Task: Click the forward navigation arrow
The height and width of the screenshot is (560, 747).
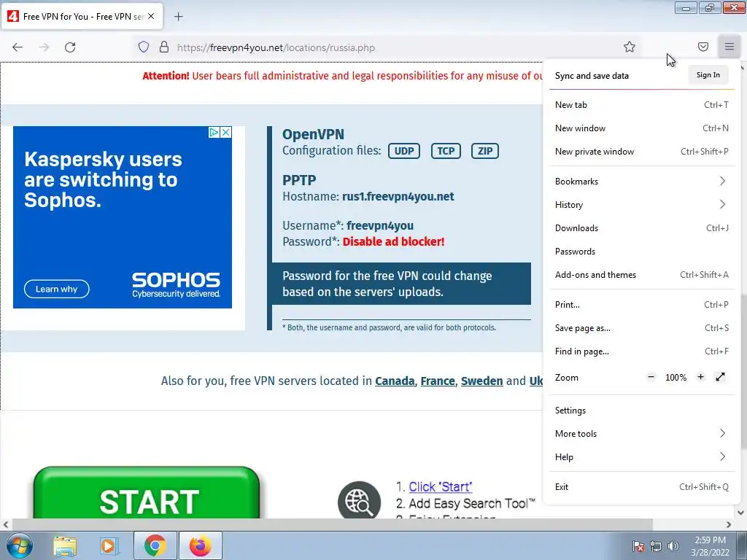Action: (44, 47)
